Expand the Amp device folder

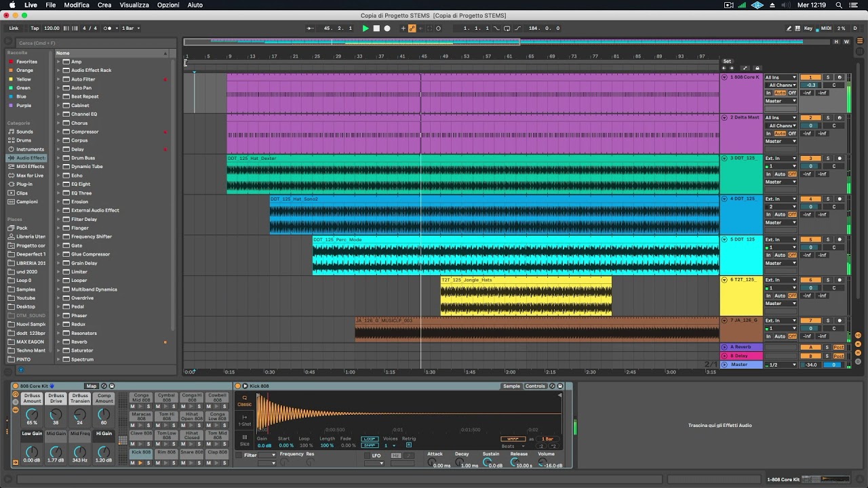(x=58, y=62)
